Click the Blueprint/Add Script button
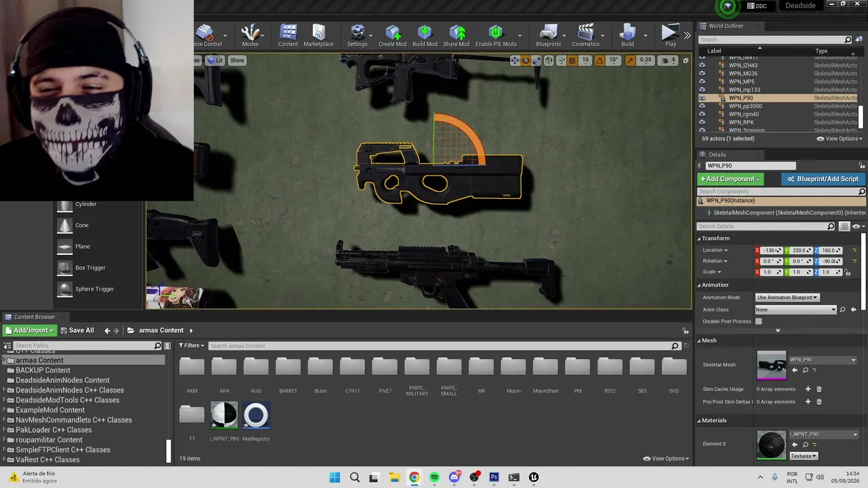 coord(823,179)
